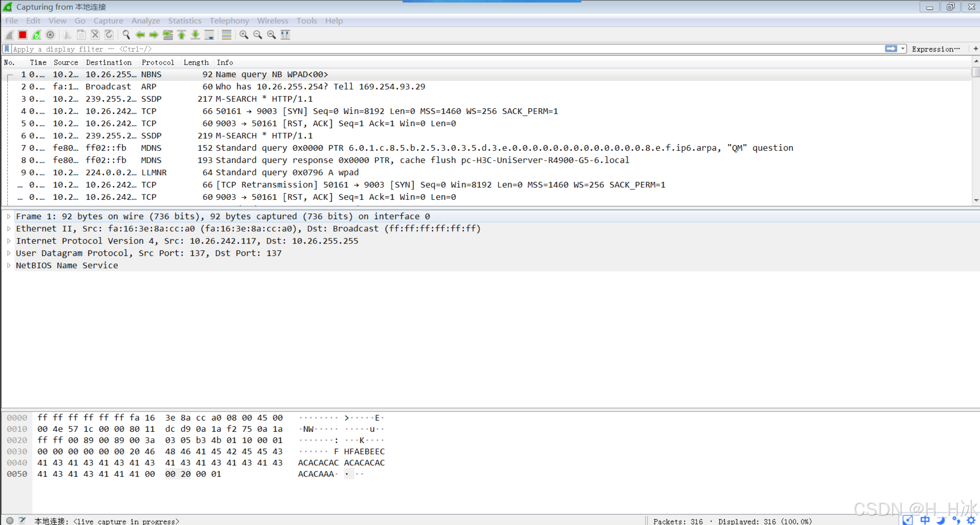Open capture options gear icon
This screenshot has height=525, width=980.
(50, 35)
